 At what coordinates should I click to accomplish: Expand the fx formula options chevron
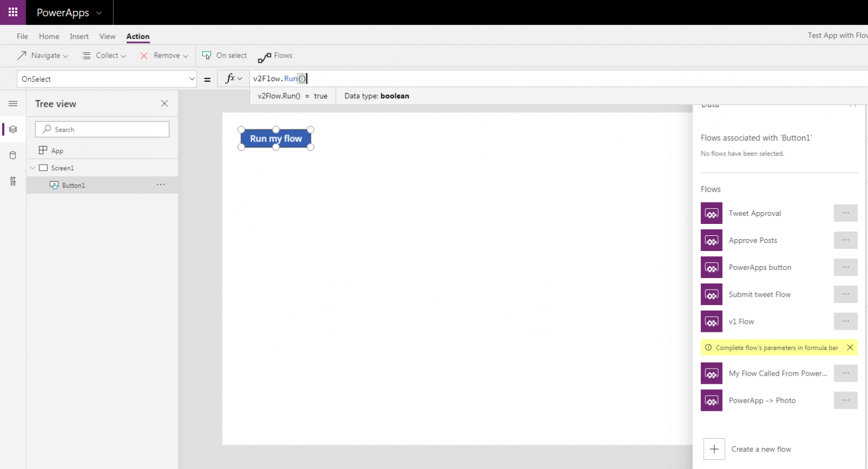pos(240,79)
